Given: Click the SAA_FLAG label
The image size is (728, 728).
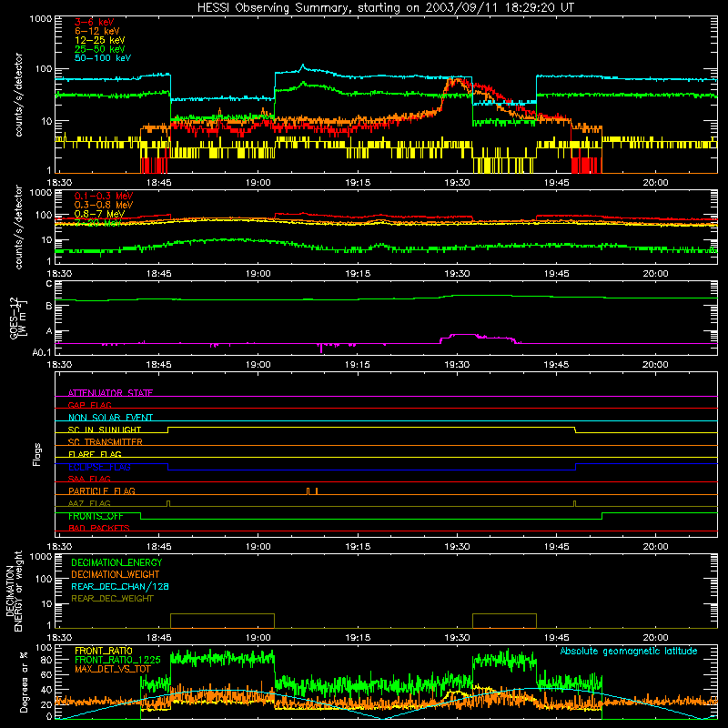Looking at the screenshot, I should click(x=89, y=479).
